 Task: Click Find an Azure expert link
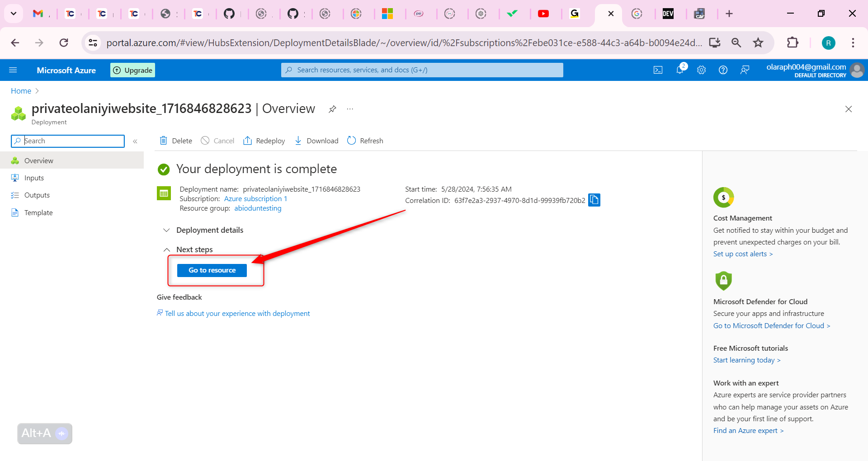pyautogui.click(x=748, y=431)
